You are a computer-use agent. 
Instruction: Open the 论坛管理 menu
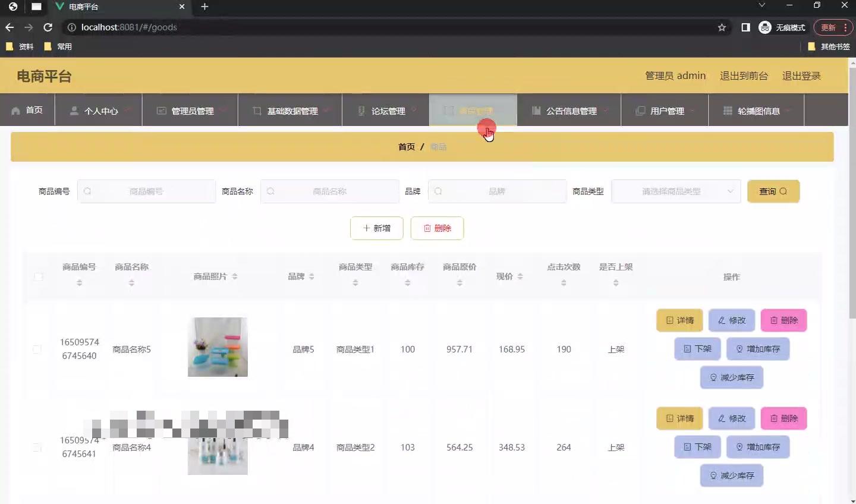tap(386, 111)
